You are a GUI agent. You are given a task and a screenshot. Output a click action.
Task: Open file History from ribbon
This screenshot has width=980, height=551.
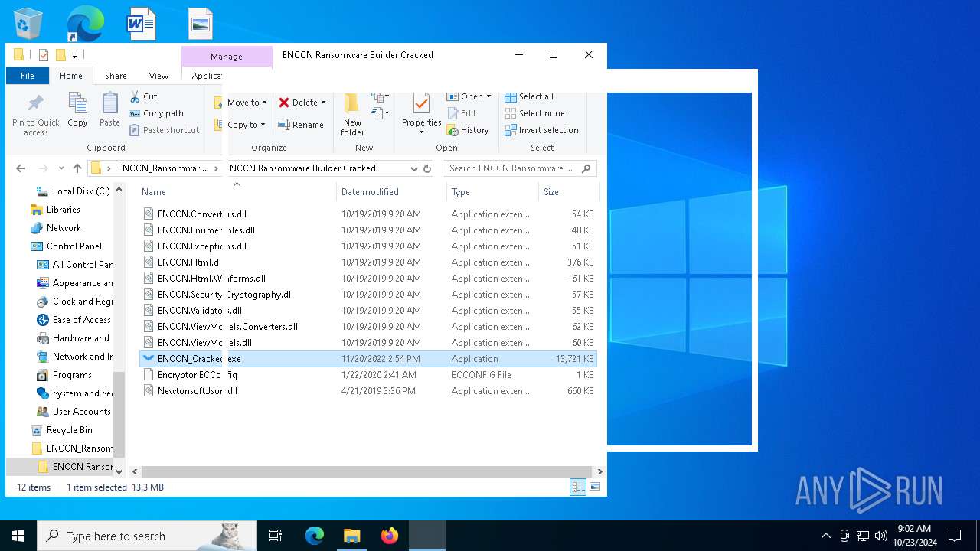[468, 130]
